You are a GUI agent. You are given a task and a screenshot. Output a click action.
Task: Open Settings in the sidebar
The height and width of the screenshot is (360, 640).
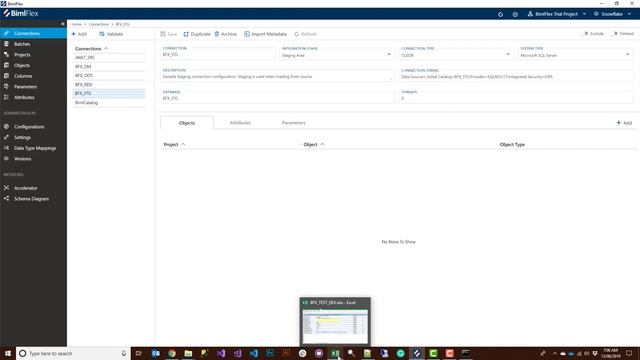pyautogui.click(x=22, y=138)
